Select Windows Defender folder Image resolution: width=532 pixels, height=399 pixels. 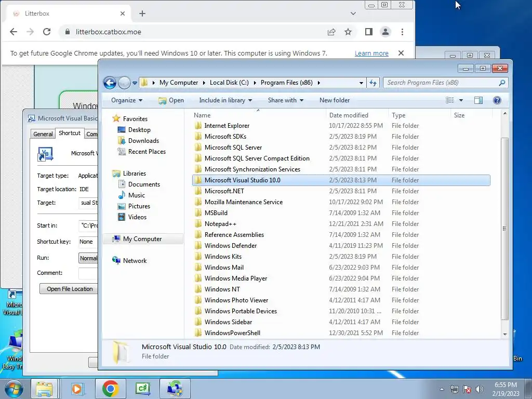tap(230, 245)
